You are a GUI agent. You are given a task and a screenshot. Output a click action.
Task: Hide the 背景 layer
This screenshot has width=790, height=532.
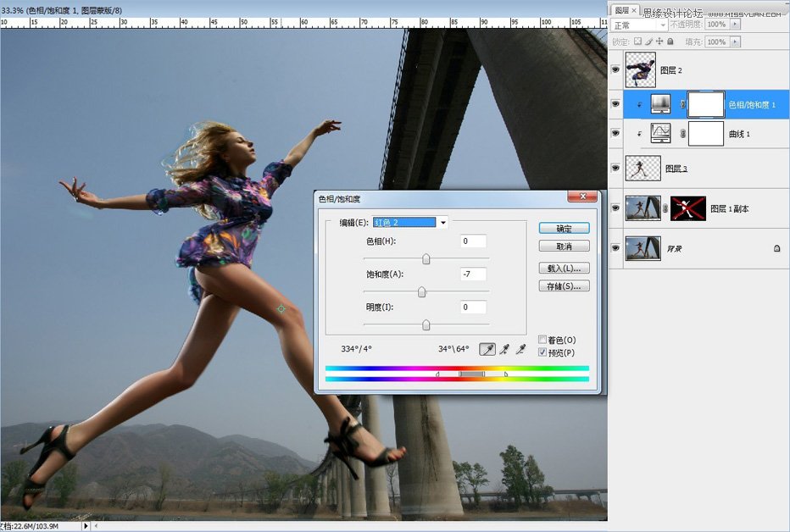615,248
